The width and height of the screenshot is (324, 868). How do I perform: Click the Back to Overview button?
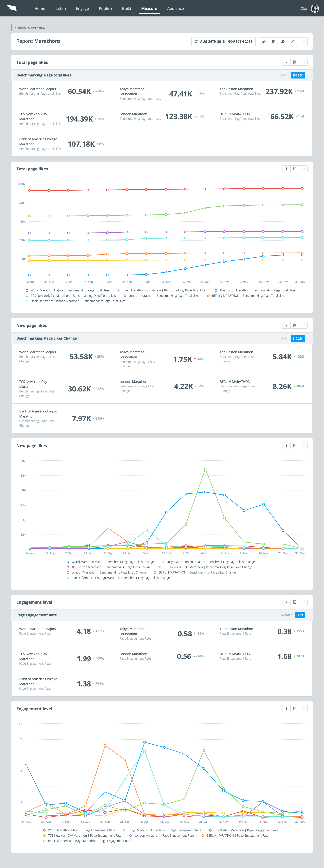click(30, 28)
